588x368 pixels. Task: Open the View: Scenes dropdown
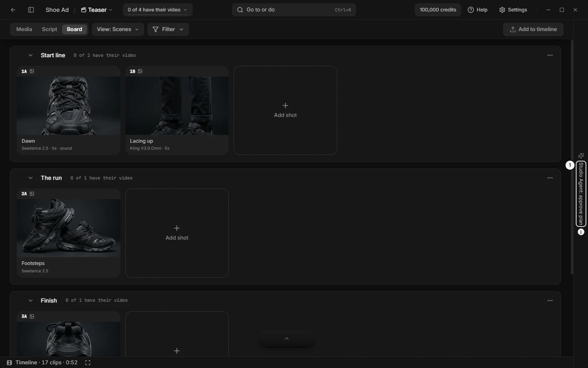click(x=118, y=29)
